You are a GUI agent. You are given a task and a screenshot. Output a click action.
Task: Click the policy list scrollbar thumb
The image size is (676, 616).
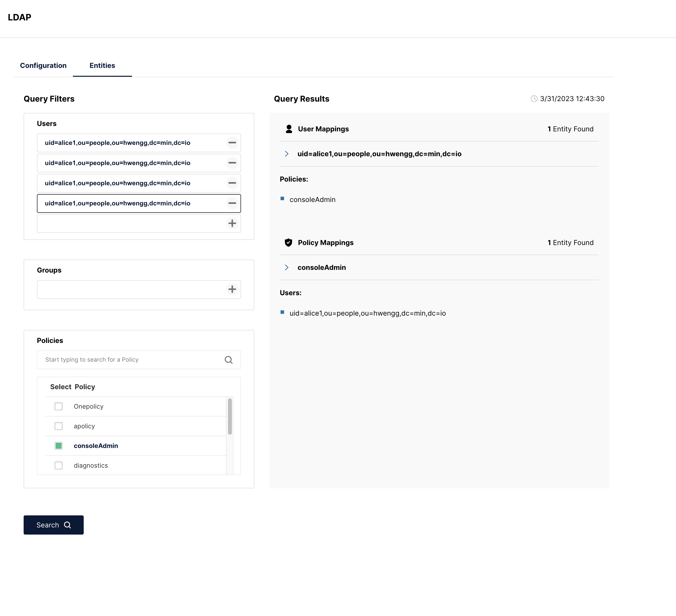pyautogui.click(x=230, y=416)
